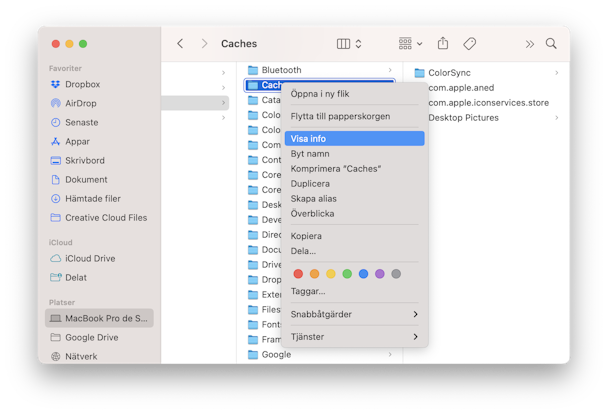The width and height of the screenshot is (608, 414).
Task: Show more toolbar items with double chevron
Action: 530,44
